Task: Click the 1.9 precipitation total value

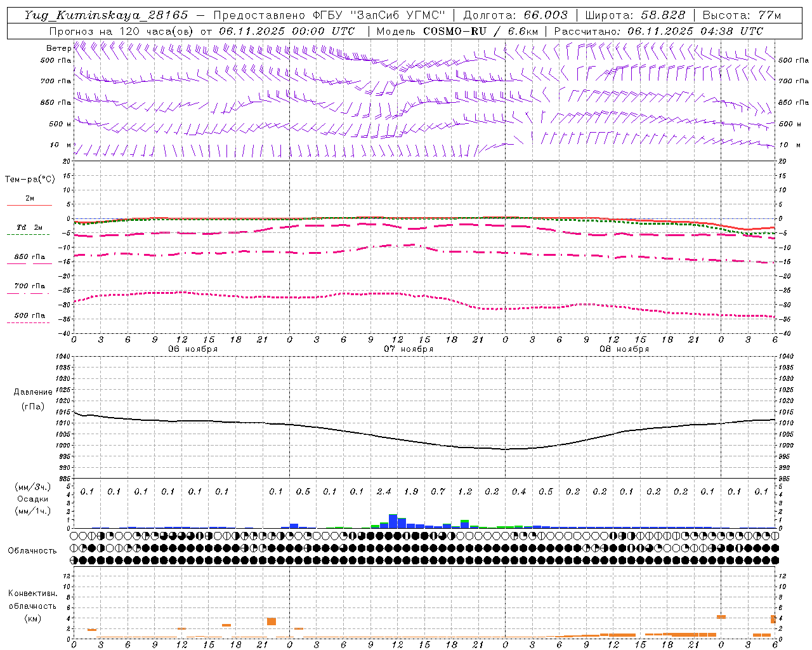Action: [411, 491]
